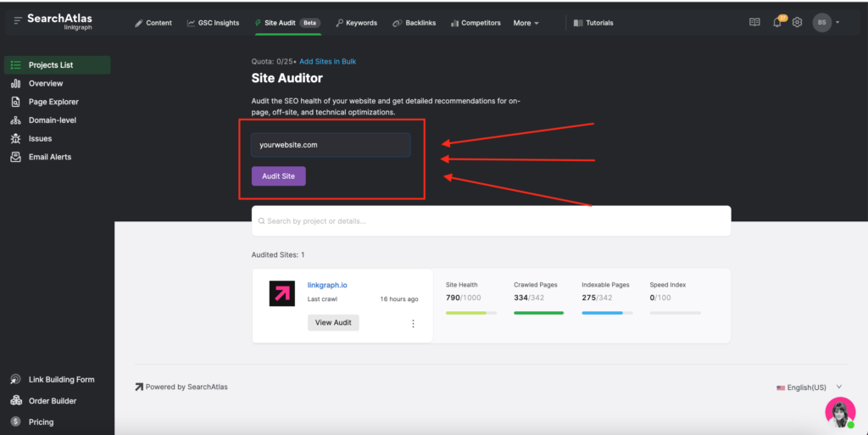Select Projects List in sidebar
Viewport: 868px width, 435px height.
click(x=58, y=64)
